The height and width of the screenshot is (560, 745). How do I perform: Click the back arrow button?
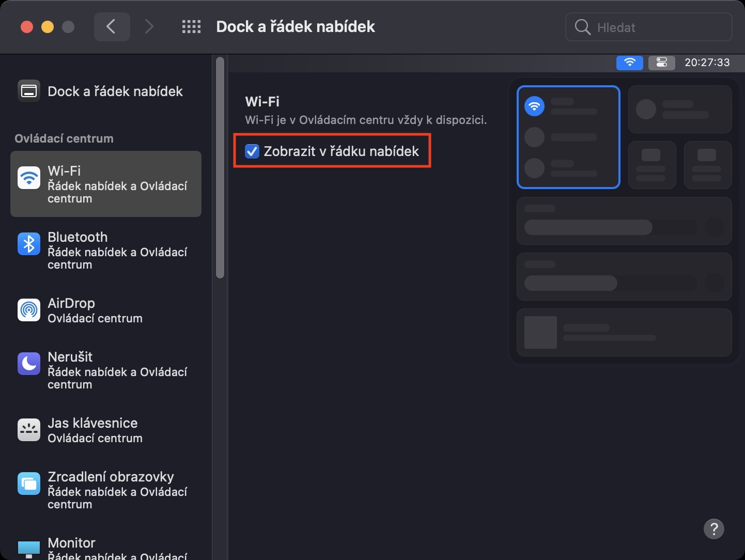[x=112, y=27]
